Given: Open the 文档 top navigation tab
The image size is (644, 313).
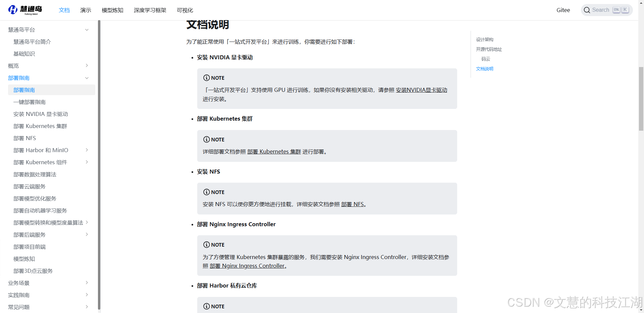Looking at the screenshot, I should click(64, 10).
